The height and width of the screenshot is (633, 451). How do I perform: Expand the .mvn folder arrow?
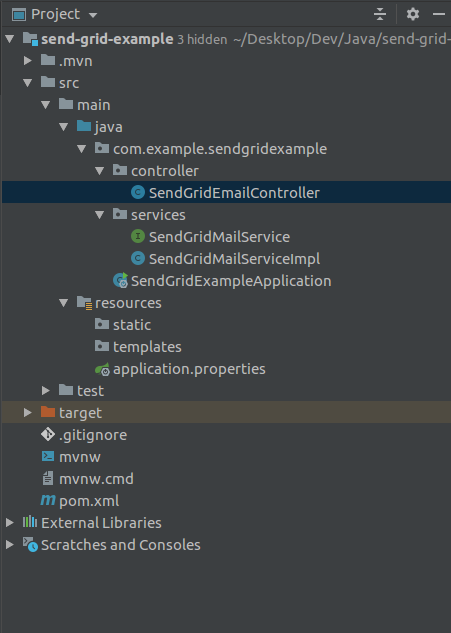pyautogui.click(x=27, y=61)
